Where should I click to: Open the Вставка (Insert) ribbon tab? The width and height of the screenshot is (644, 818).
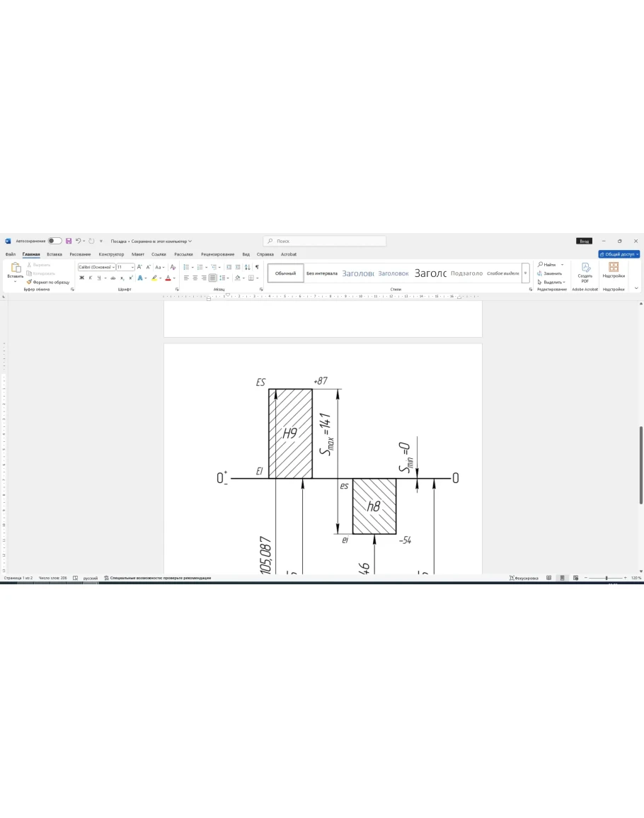pyautogui.click(x=54, y=254)
